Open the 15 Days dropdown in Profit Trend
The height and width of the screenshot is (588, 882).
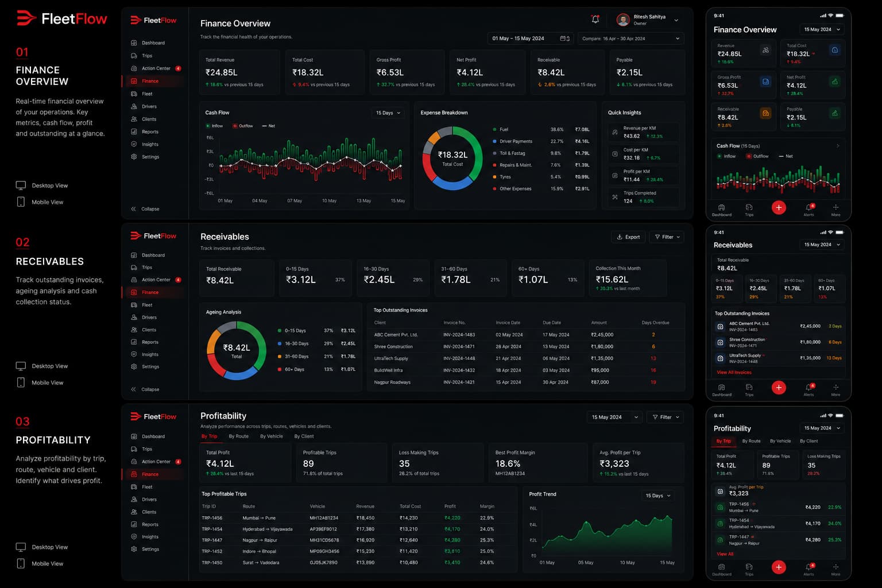point(658,496)
